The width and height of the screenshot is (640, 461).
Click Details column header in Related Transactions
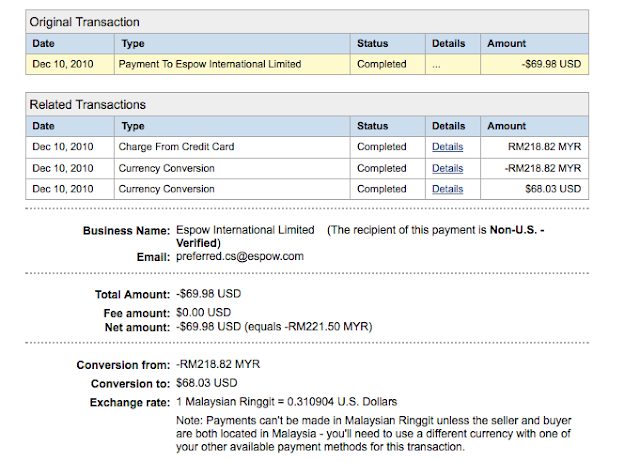coord(449,126)
